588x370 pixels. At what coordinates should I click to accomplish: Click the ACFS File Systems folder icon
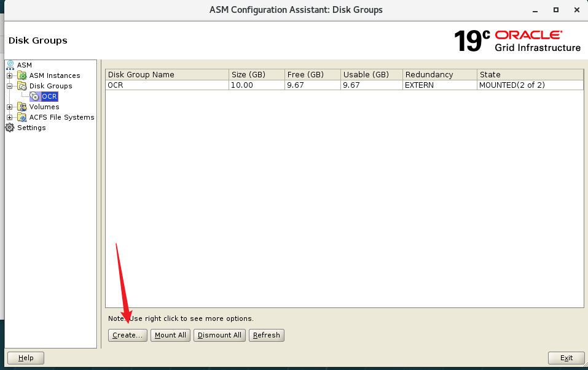[22, 118]
